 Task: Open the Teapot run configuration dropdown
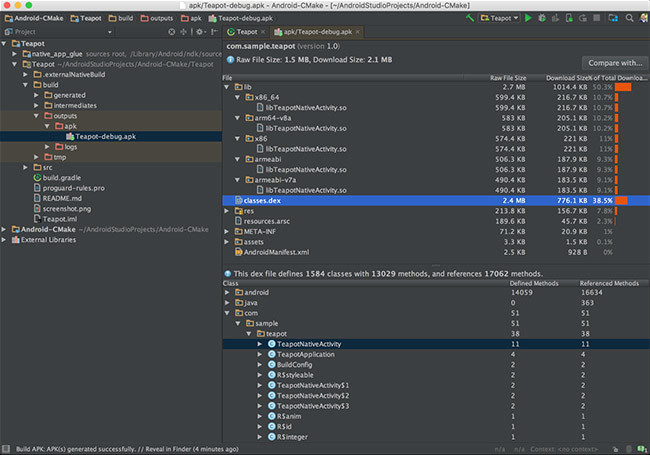coord(500,18)
